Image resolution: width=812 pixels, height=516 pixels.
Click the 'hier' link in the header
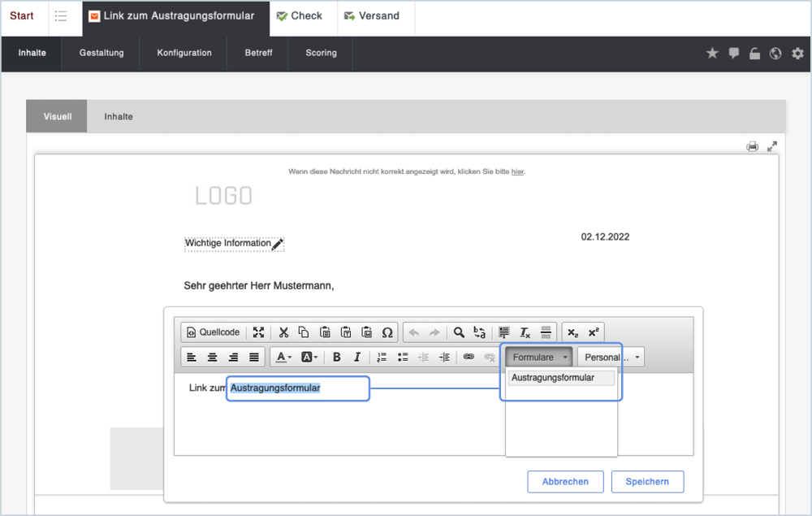tap(517, 171)
